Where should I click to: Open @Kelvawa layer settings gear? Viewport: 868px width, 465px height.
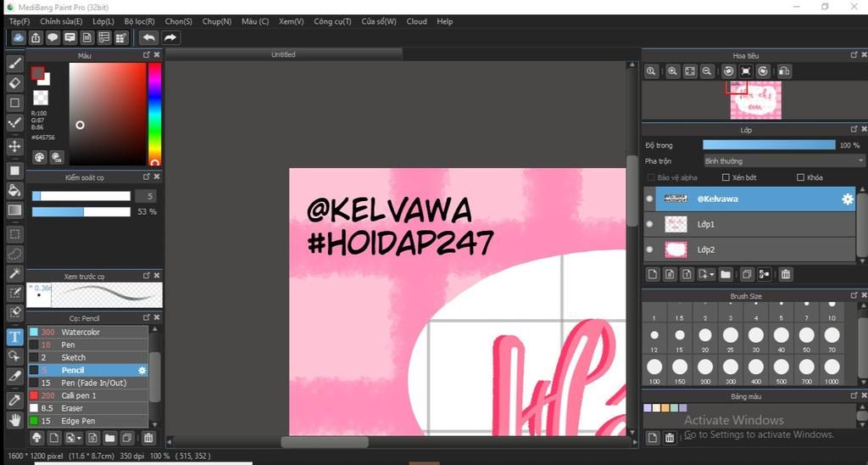(848, 199)
